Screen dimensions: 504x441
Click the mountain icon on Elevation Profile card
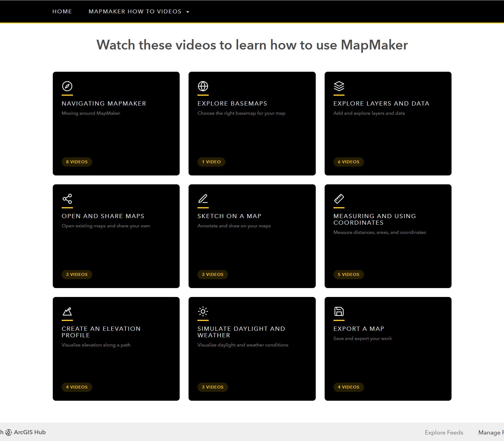click(67, 311)
